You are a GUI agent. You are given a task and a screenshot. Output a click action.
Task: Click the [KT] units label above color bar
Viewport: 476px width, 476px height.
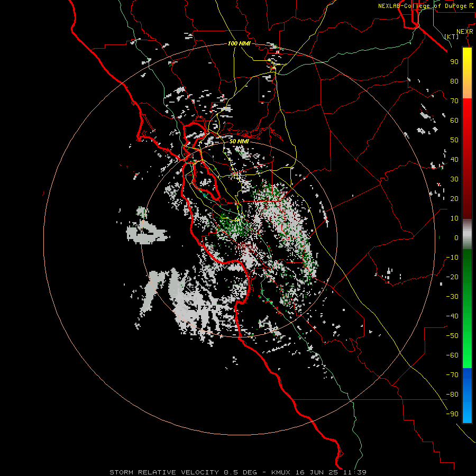click(452, 36)
